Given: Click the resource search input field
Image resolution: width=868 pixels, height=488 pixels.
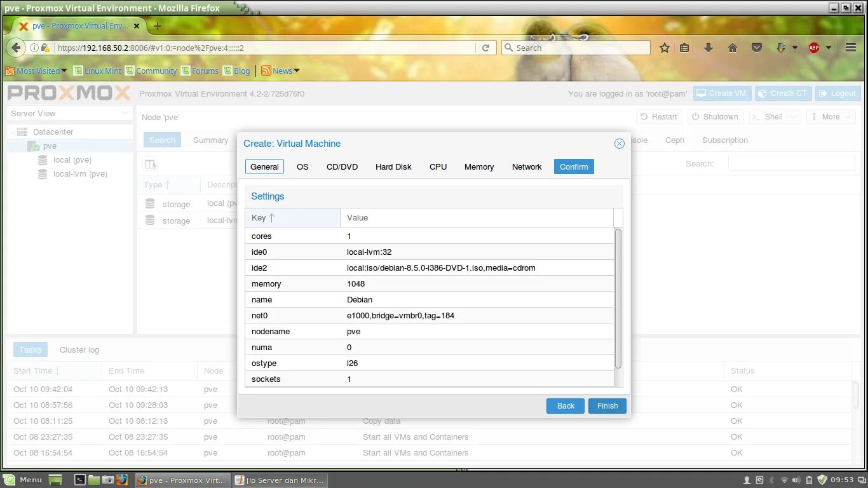Looking at the screenshot, I should click(x=791, y=163).
